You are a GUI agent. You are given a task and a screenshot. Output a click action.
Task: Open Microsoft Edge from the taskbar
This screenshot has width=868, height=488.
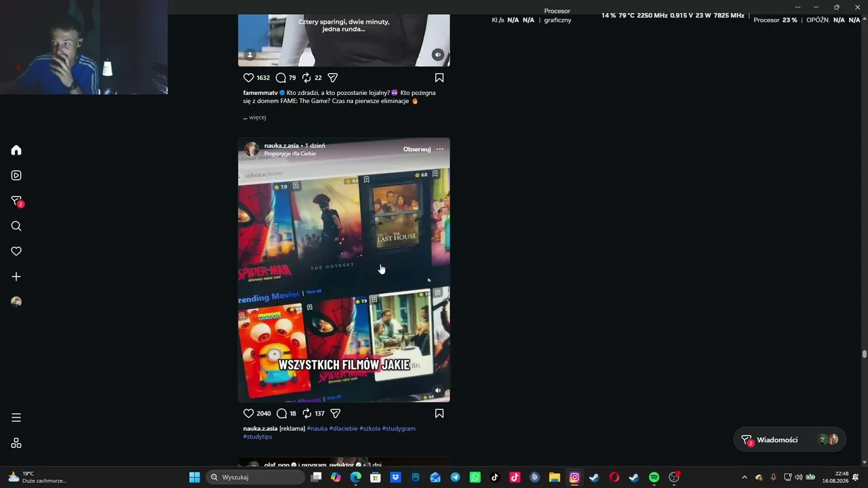pos(356,477)
